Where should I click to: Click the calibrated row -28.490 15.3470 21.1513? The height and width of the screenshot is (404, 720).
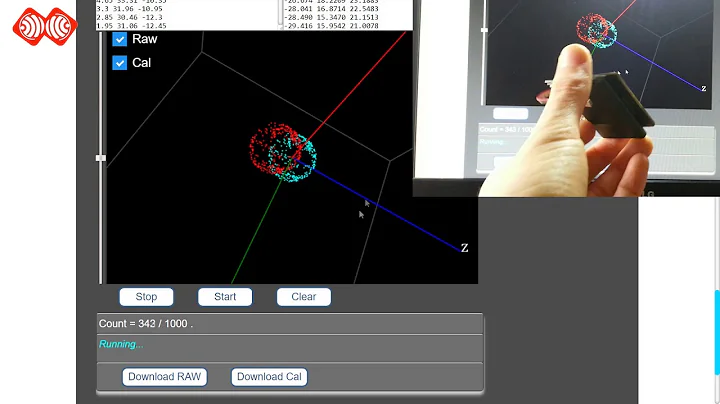[332, 17]
